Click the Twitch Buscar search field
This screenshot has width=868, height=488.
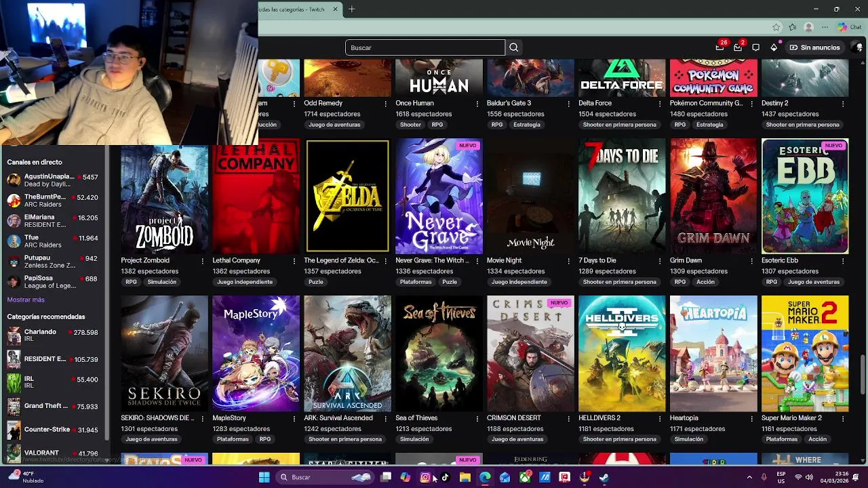pos(425,47)
